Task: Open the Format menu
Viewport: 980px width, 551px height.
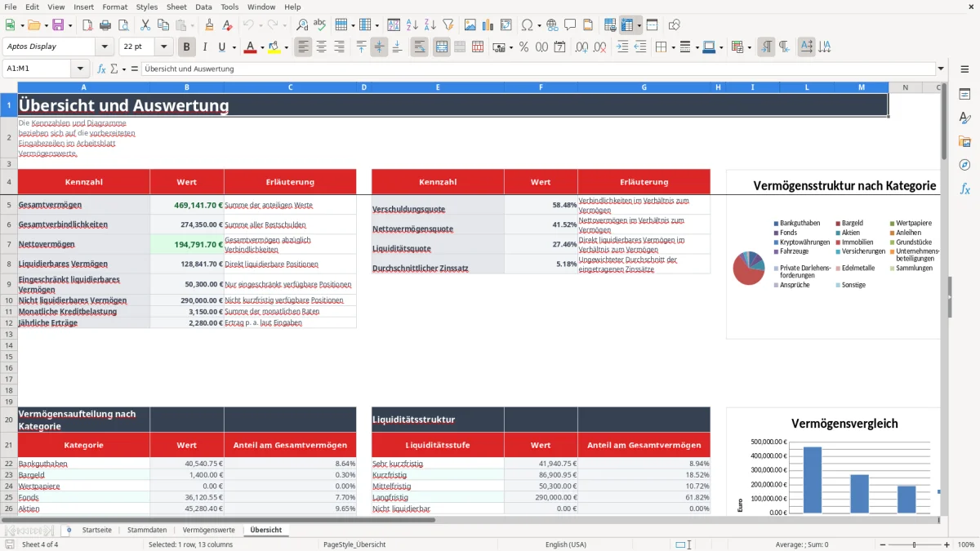Action: tap(114, 7)
